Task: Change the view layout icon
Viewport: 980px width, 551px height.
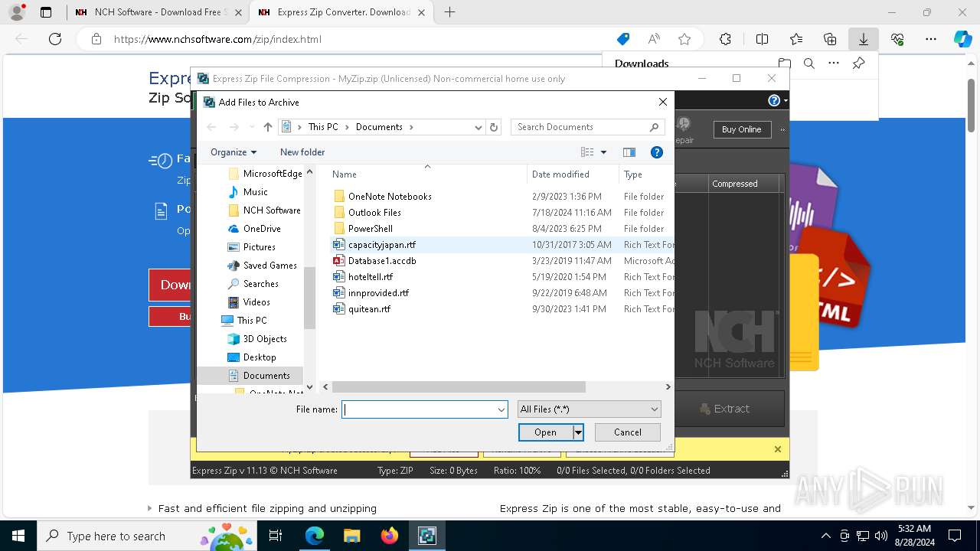Action: (587, 152)
